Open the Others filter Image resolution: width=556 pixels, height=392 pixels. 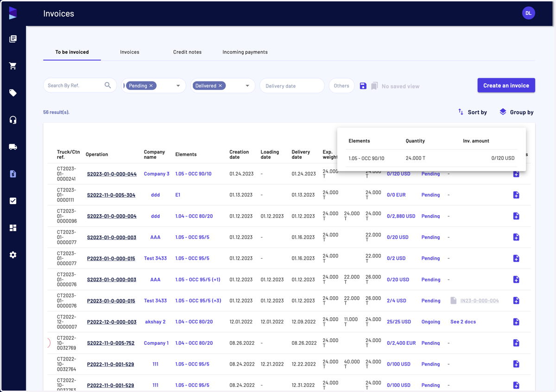(x=341, y=86)
